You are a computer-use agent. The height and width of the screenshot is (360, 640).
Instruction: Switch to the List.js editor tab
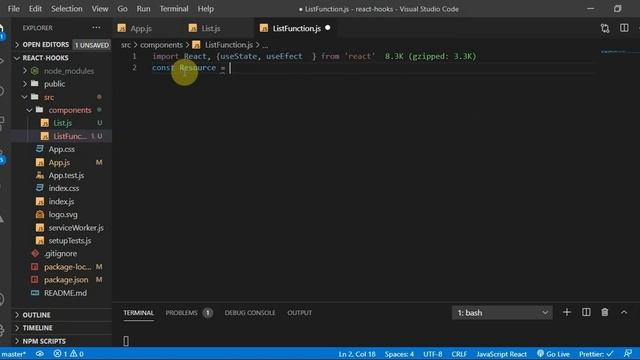pos(211,28)
